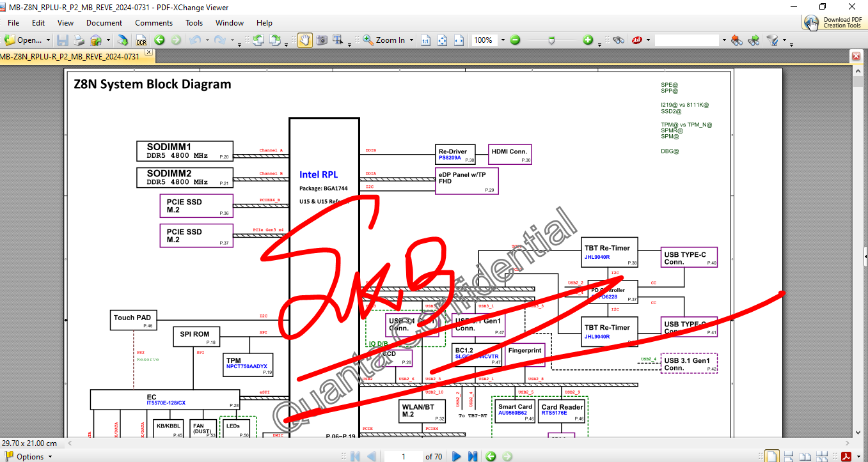This screenshot has height=462, width=868.
Task: Open the Comments menu
Action: [x=154, y=22]
